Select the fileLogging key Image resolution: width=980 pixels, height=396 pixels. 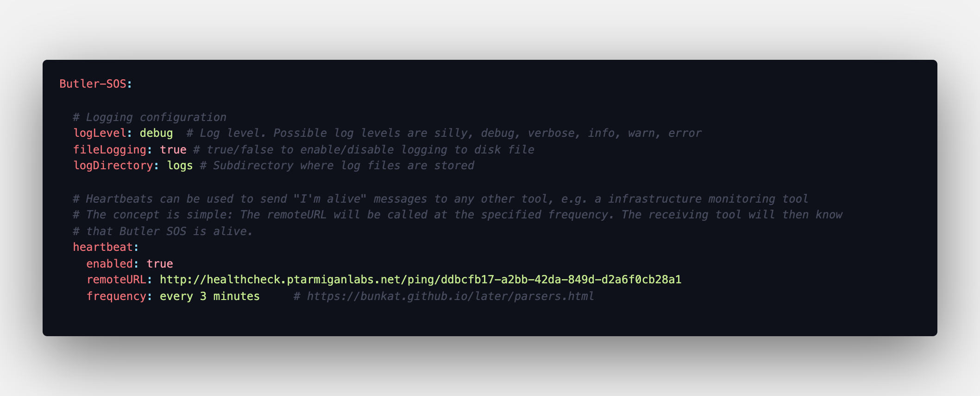pyautogui.click(x=110, y=150)
